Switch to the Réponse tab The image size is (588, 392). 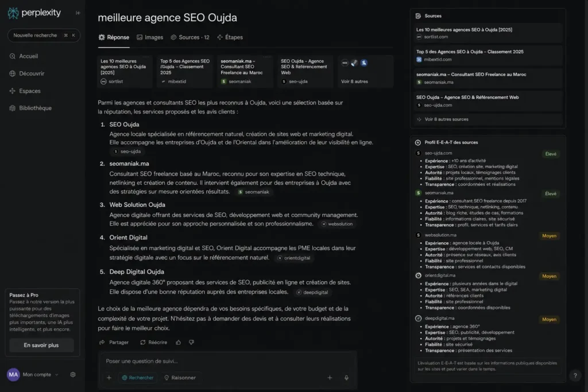tap(114, 37)
